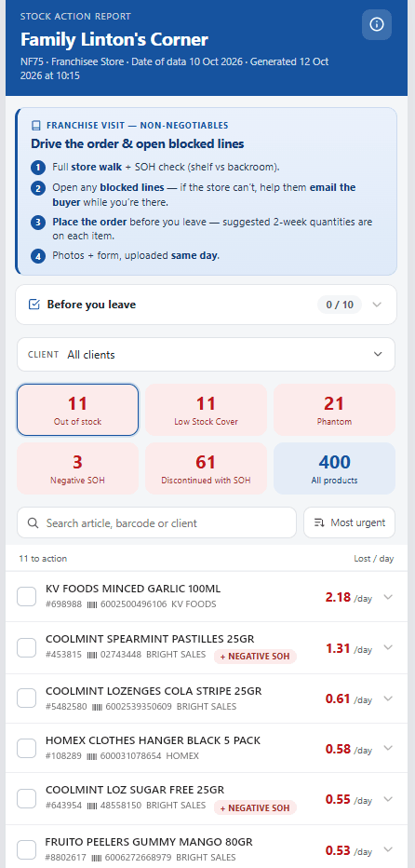Select the Low Stock Cover tile
This screenshot has width=415, height=868.
tap(206, 410)
